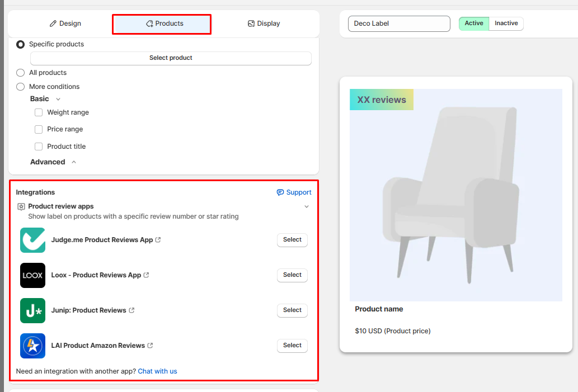Set label status to Inactive
578x392 pixels.
[506, 23]
